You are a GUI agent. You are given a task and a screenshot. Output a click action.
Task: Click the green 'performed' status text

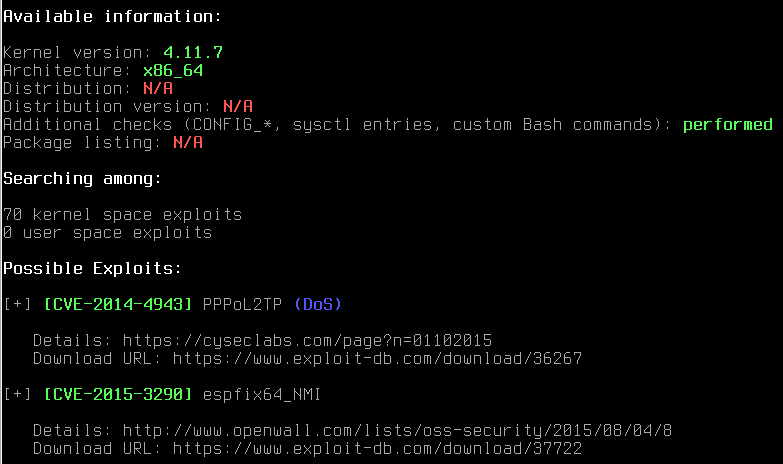[728, 124]
